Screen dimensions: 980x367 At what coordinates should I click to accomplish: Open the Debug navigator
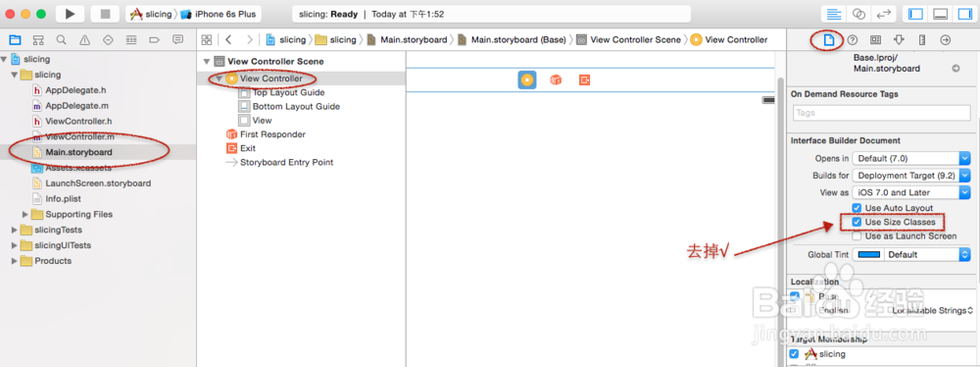click(131, 39)
